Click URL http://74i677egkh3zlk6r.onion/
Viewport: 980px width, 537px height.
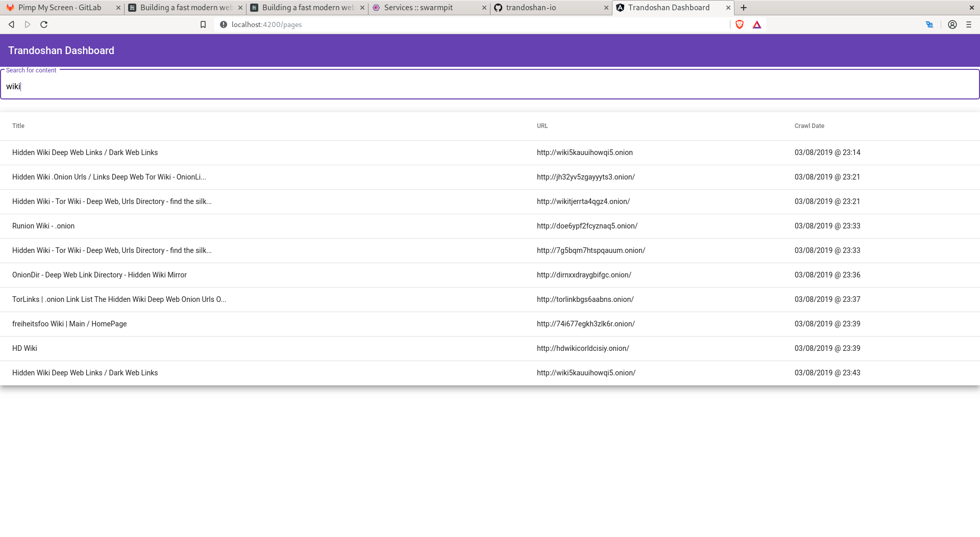586,324
